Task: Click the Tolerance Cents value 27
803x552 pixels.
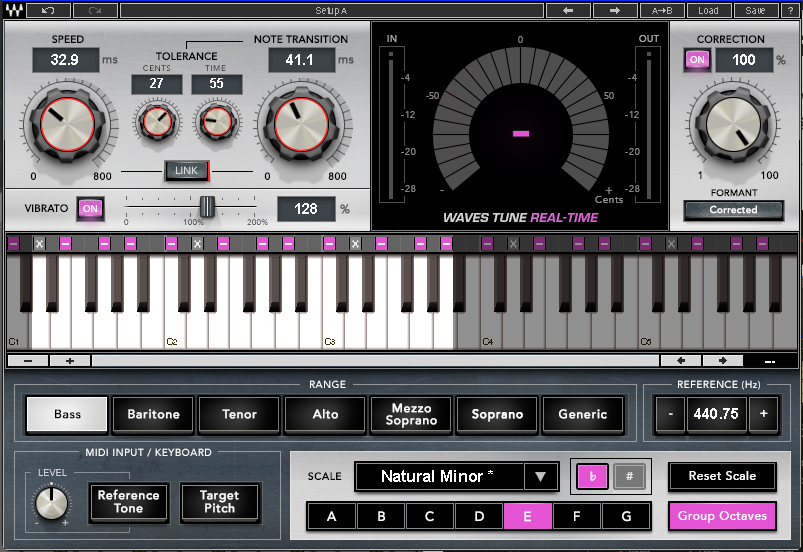Action: click(x=157, y=83)
